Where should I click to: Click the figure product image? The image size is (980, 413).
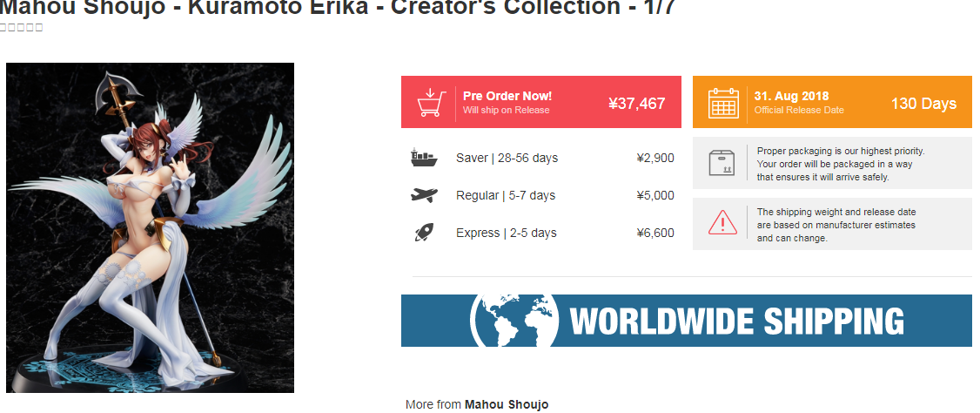(x=150, y=227)
